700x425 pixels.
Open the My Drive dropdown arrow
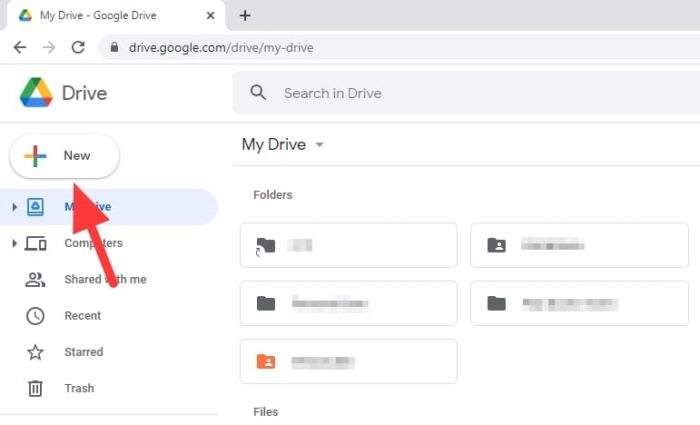(x=319, y=145)
